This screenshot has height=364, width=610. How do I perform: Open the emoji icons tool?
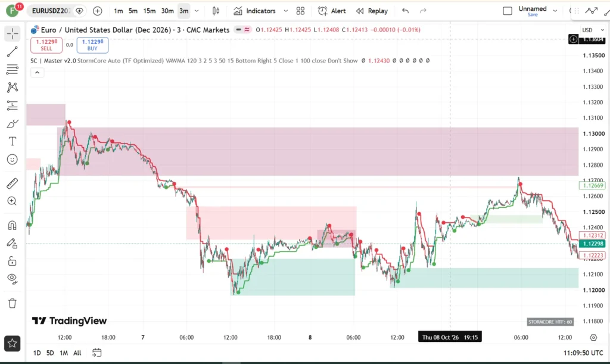13,160
